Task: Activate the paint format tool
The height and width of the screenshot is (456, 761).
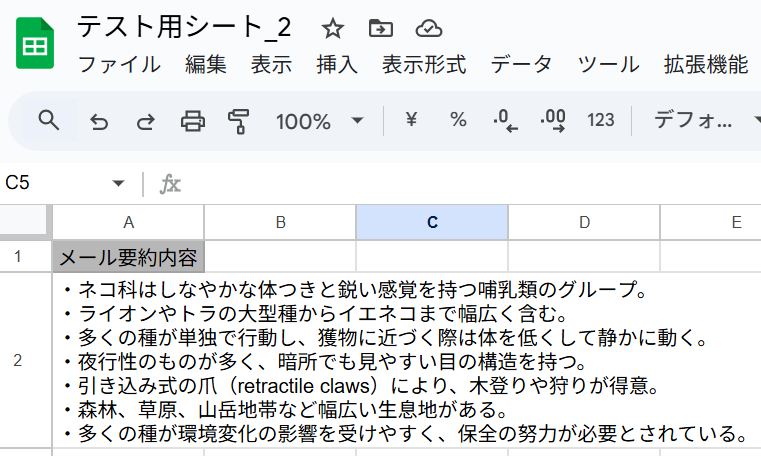Action: 239,121
